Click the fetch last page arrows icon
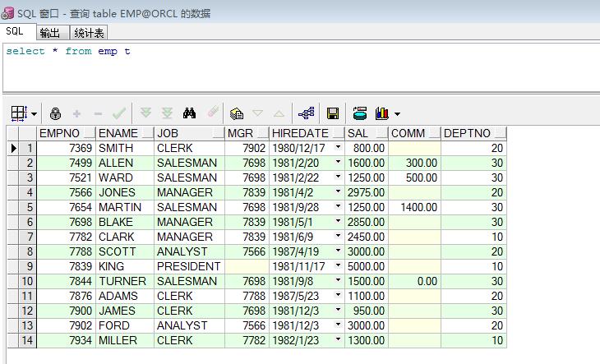The width and height of the screenshot is (600, 364). point(167,113)
